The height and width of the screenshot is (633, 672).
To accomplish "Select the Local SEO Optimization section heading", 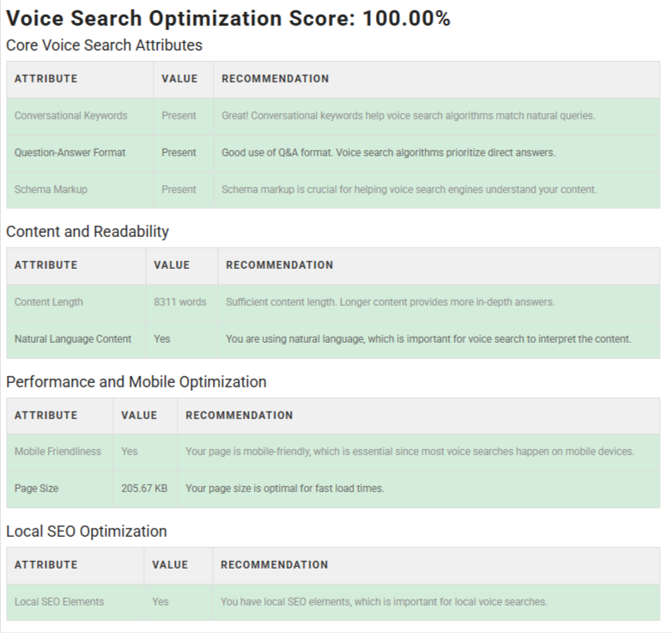I will [87, 532].
